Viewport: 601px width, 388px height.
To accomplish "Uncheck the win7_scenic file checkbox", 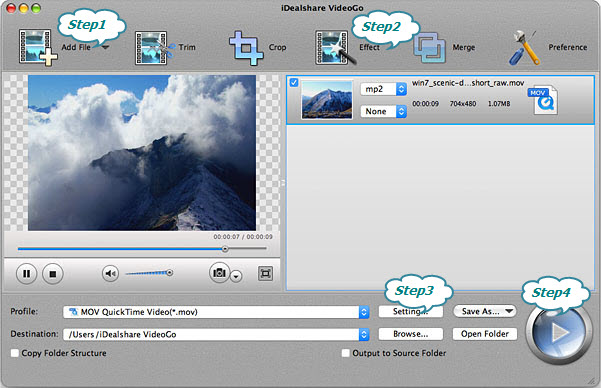I will (294, 82).
